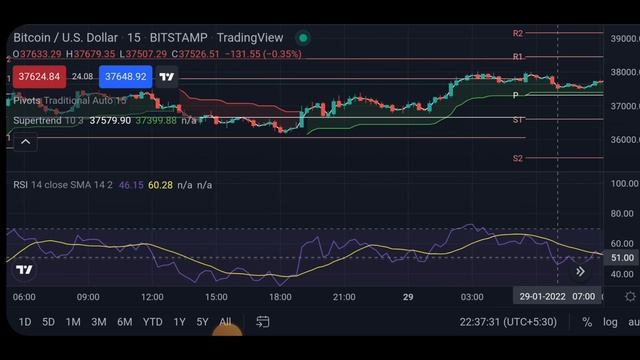Click the S2 pivot level label
The width and height of the screenshot is (640, 360).
click(518, 158)
